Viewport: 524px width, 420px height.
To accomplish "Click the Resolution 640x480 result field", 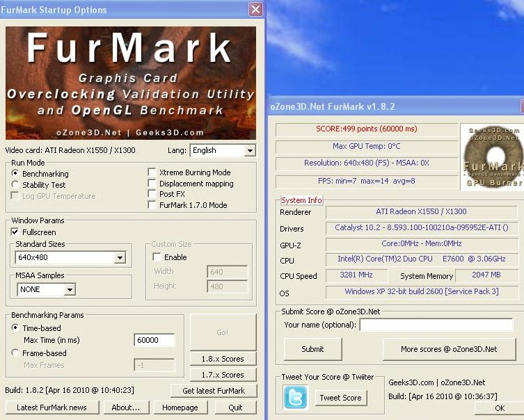I will (367, 163).
